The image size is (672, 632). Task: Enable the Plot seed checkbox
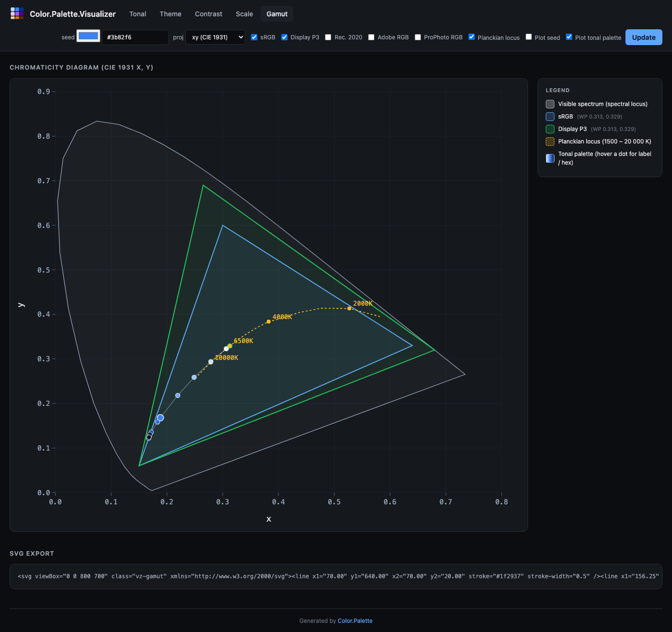tap(528, 37)
